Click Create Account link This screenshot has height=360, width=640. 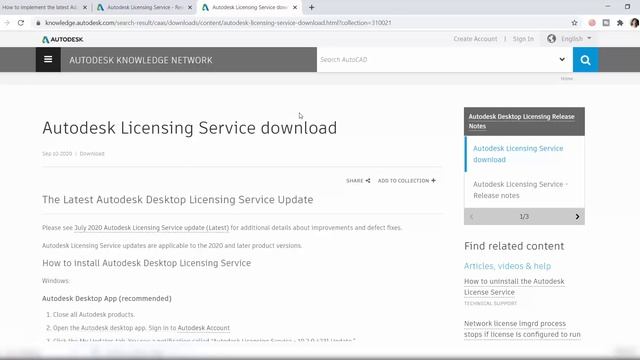click(475, 39)
